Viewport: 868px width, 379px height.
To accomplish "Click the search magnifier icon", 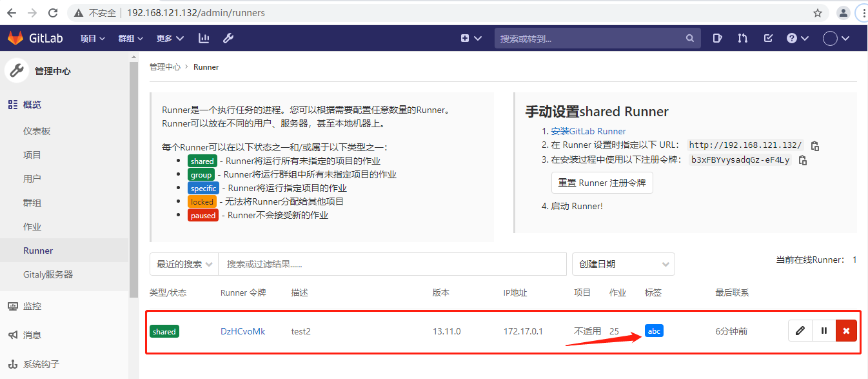I will pos(690,38).
